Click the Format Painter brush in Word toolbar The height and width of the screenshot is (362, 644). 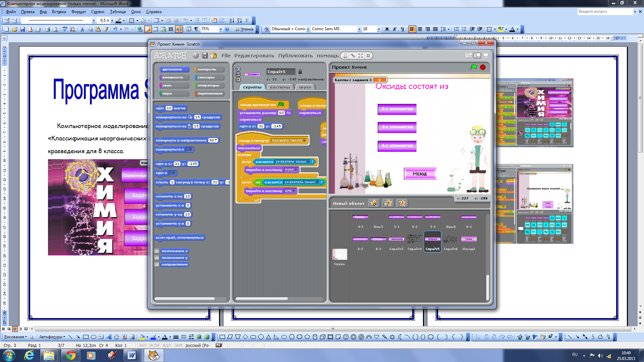click(106, 29)
